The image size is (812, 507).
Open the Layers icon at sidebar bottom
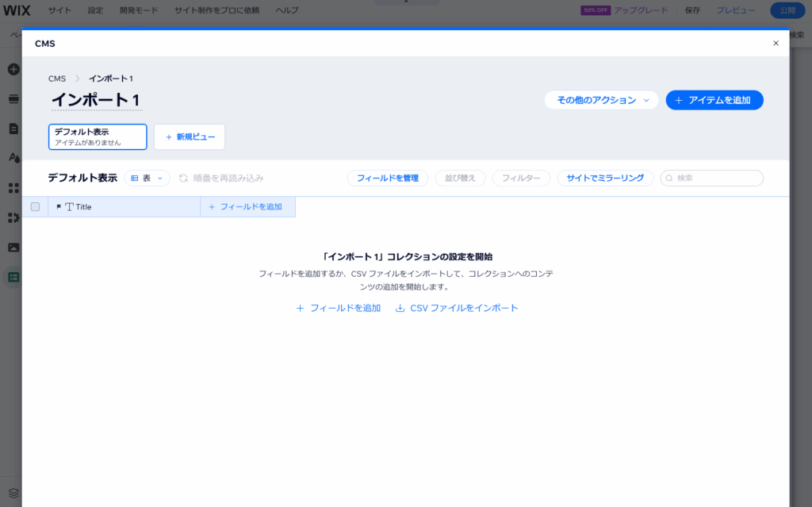click(x=13, y=492)
